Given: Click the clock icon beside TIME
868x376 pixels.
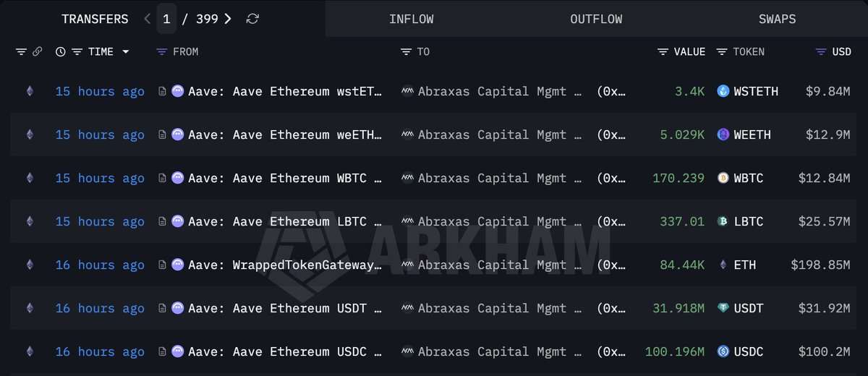Looking at the screenshot, I should [x=61, y=52].
